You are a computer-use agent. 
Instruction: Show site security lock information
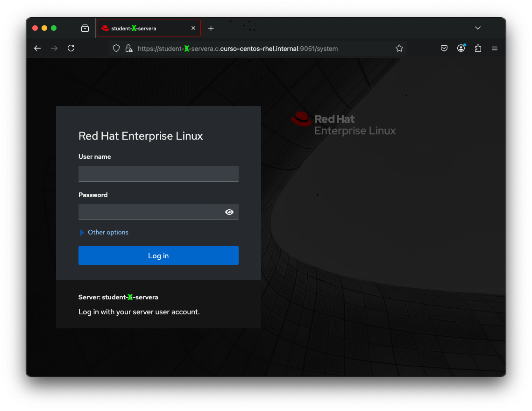point(129,48)
